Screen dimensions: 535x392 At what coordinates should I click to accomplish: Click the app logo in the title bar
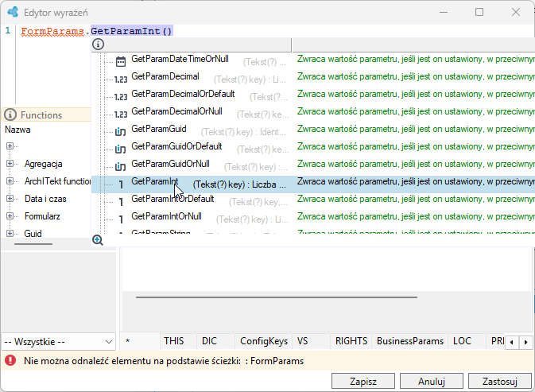click(x=13, y=12)
